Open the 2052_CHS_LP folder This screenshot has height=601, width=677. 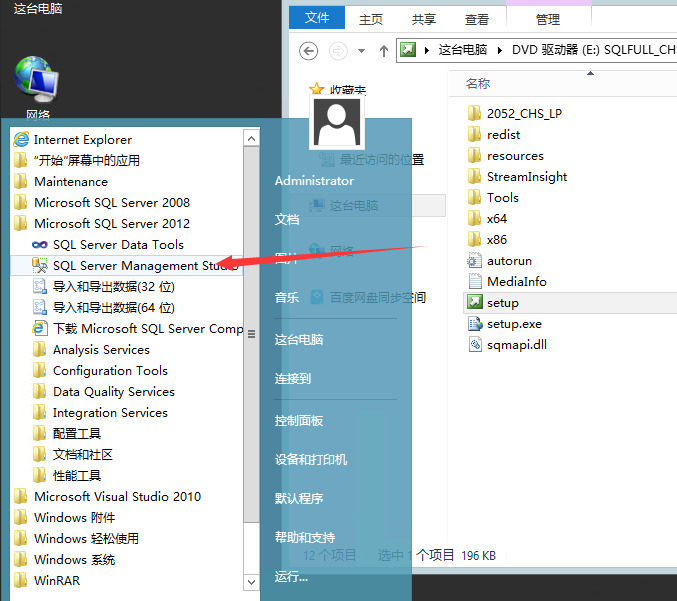point(515,114)
